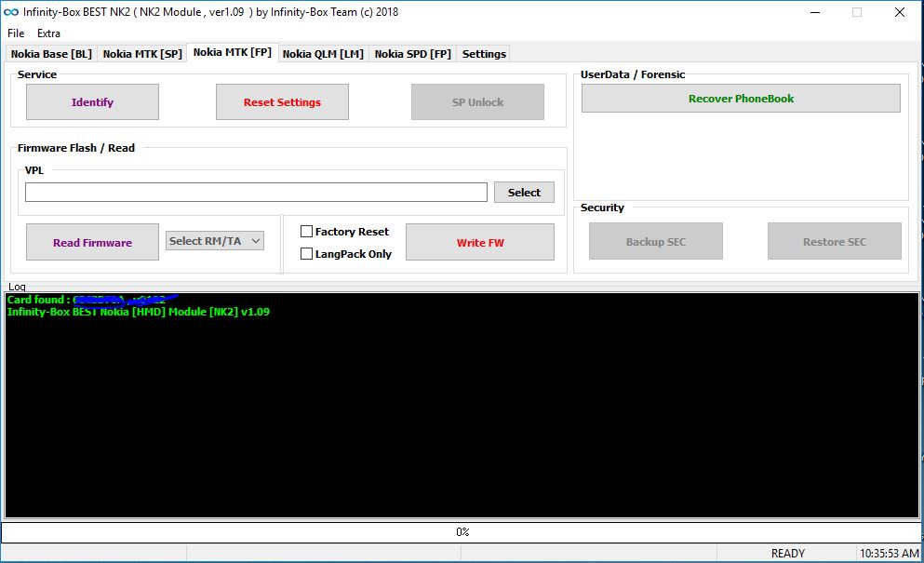Open the Extra menu
924x563 pixels.
coord(47,33)
